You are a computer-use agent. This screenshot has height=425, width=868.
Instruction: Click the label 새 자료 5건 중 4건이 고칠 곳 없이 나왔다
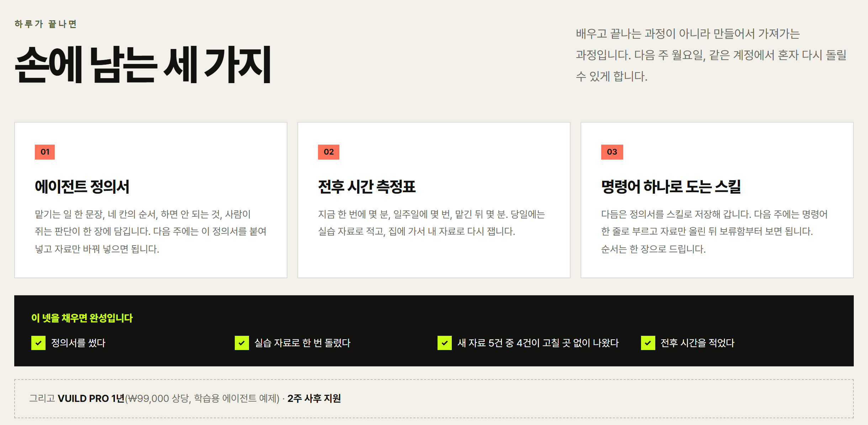(x=538, y=343)
